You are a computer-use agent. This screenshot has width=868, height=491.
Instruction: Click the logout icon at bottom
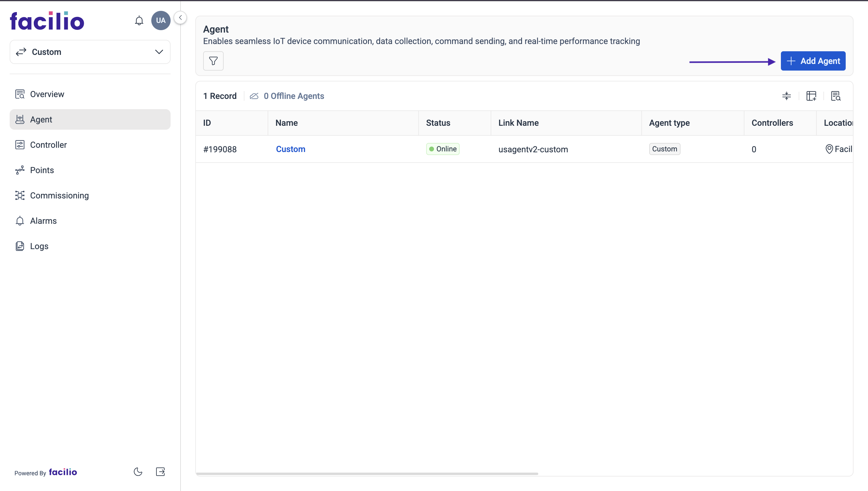click(x=160, y=472)
